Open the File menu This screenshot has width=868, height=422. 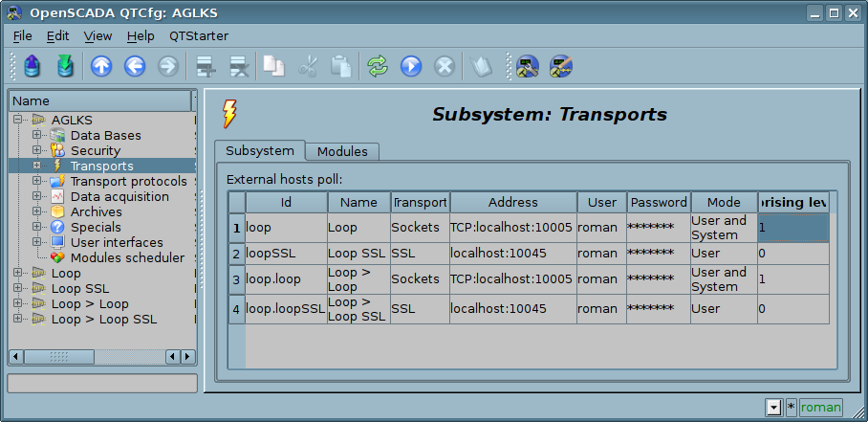point(22,36)
